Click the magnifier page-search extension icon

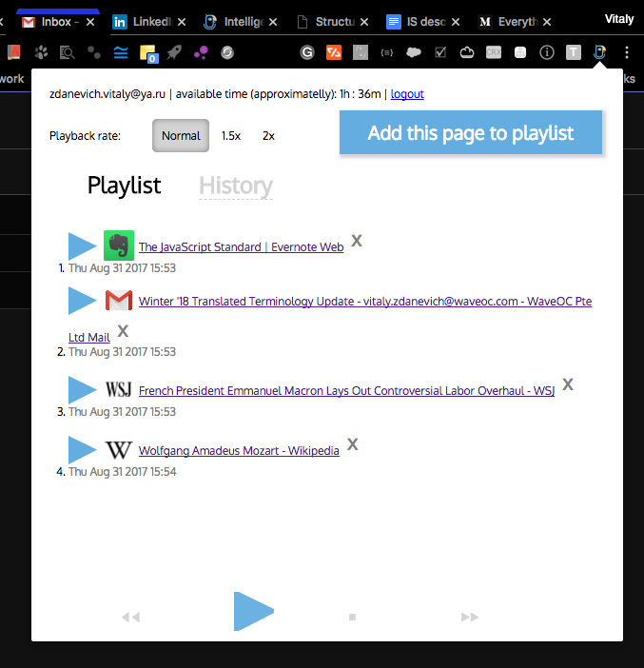68,52
